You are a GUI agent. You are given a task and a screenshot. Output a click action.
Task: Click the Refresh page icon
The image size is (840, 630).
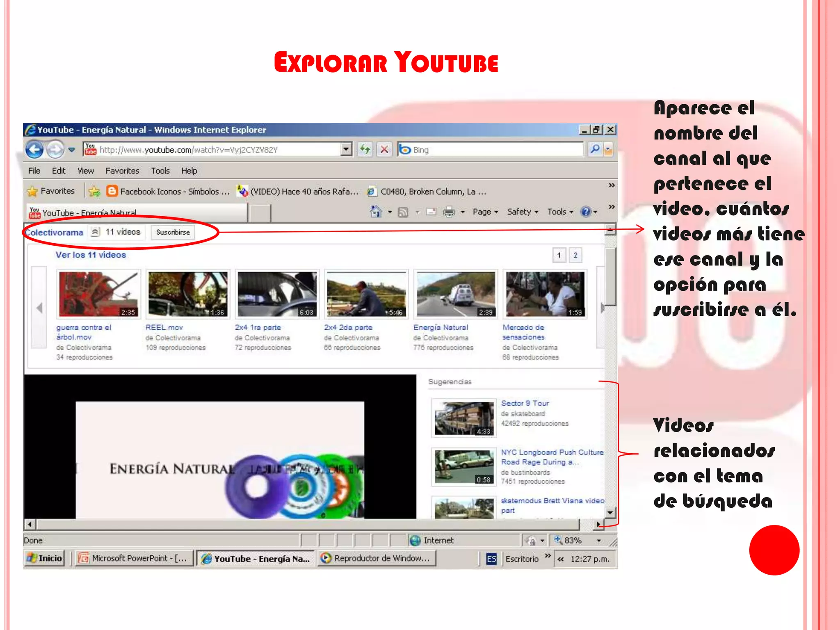(365, 150)
